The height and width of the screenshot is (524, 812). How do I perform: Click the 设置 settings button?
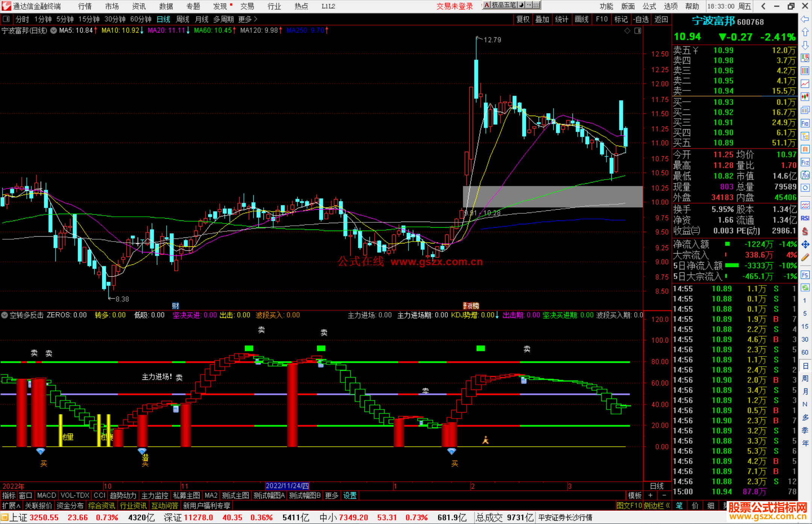click(x=350, y=495)
